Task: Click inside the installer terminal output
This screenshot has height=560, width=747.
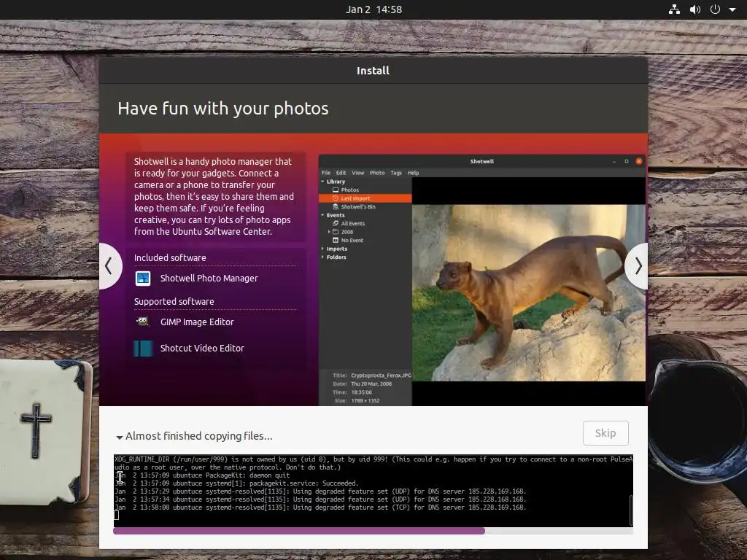Action: (x=373, y=491)
